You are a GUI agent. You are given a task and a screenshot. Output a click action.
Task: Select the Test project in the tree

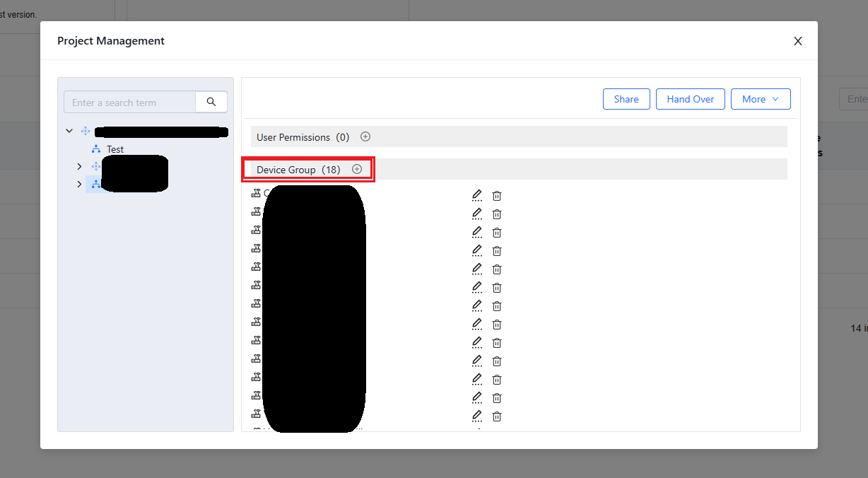tap(115, 149)
